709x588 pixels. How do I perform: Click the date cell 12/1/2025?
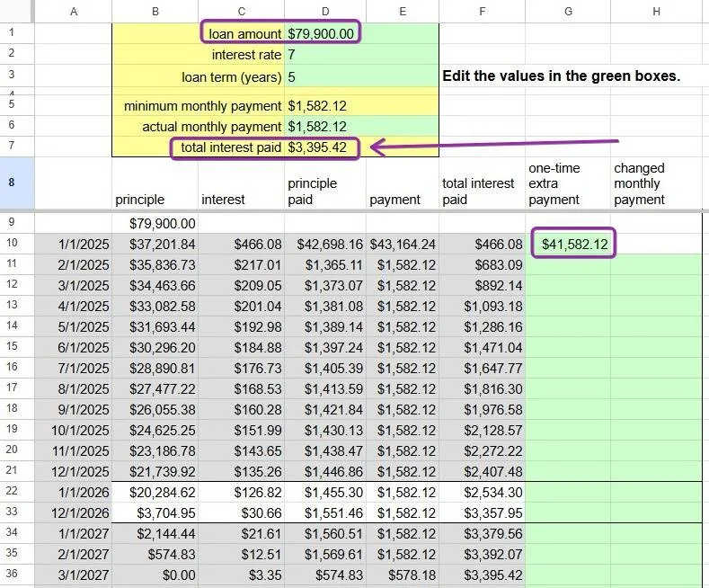[74, 472]
